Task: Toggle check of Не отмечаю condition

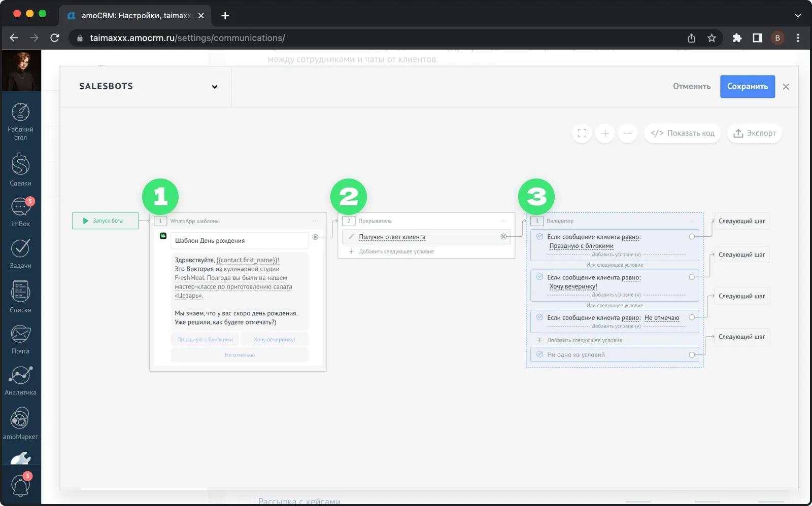Action: 540,317
